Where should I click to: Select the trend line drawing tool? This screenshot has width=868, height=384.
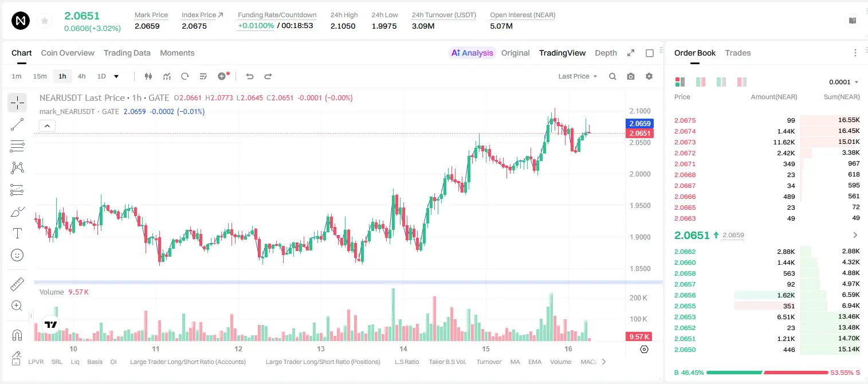pos(17,124)
